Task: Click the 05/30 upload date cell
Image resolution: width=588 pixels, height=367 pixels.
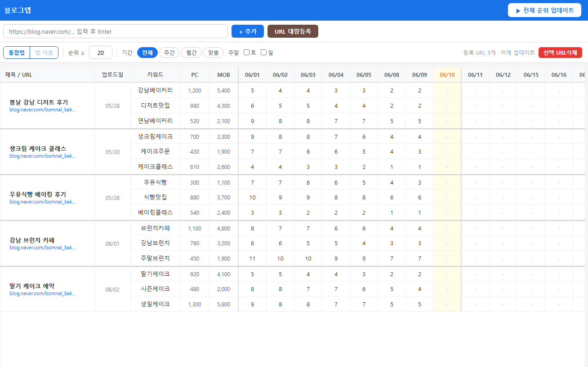Action: click(113, 152)
